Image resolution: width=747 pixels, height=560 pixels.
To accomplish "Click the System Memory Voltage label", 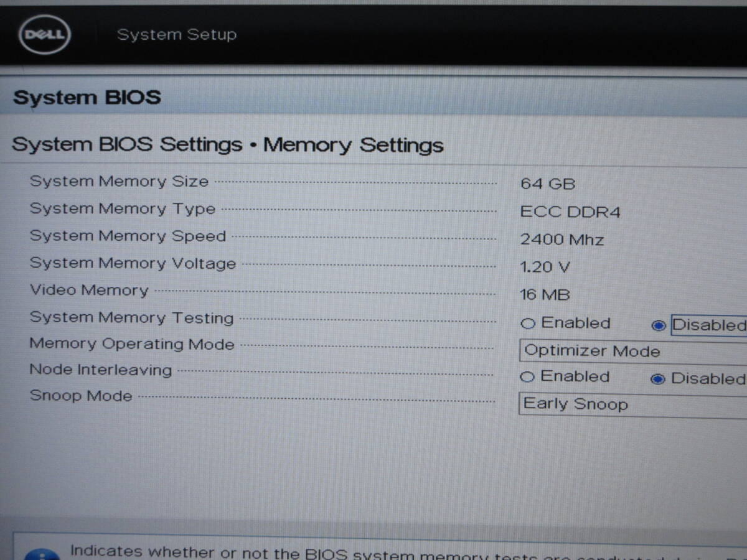I will (x=133, y=263).
